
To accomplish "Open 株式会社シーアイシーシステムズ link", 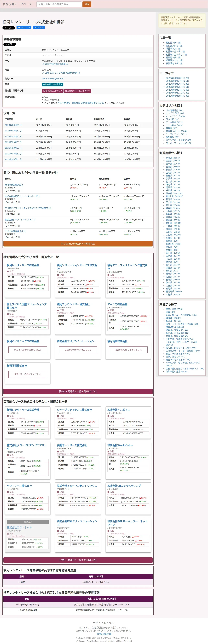I will pos(20,220).
